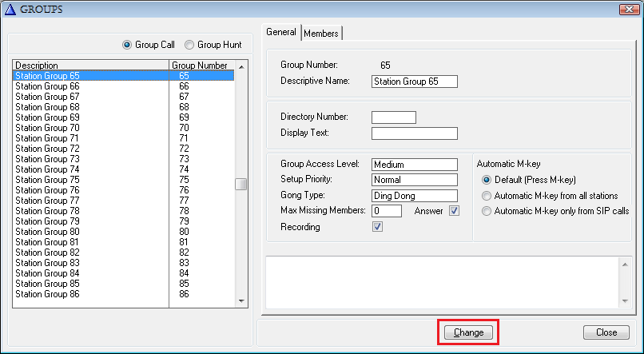Select Station Group 80 row
This screenshot has height=354, width=644.
pos(124,232)
